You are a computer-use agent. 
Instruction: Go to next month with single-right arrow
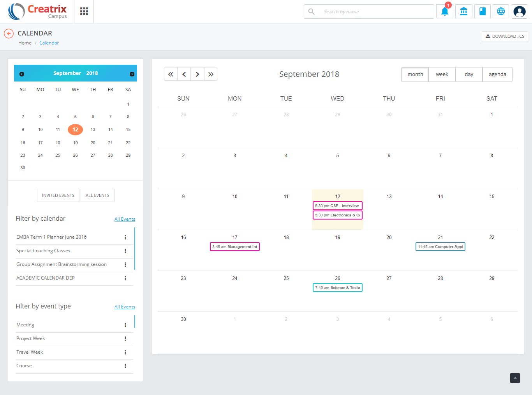tap(197, 74)
